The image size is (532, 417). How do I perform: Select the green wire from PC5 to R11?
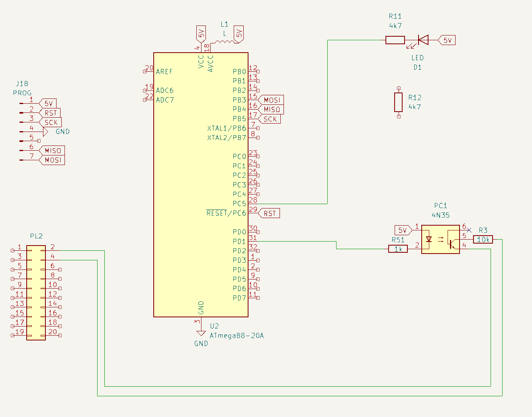point(328,122)
